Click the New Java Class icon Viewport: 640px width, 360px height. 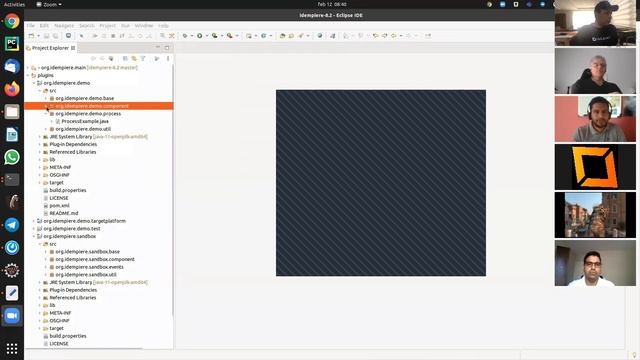264,36
